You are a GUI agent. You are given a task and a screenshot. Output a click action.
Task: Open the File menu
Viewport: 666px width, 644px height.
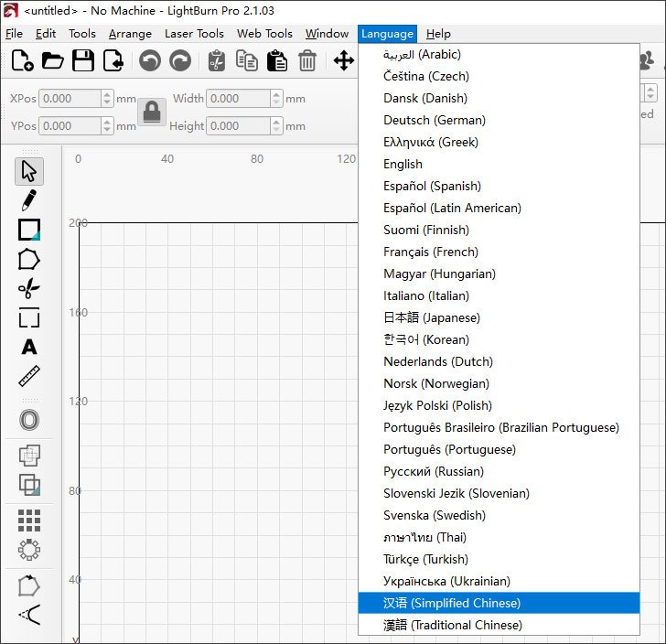pos(14,34)
